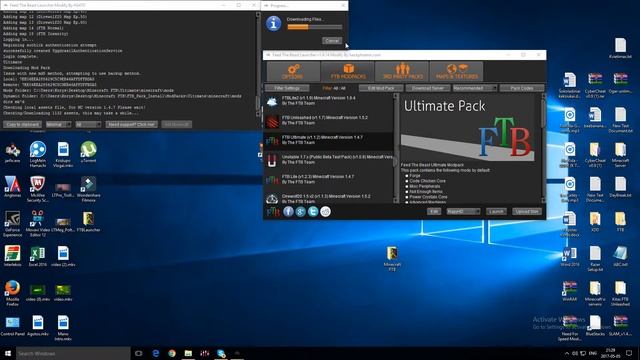
Task: Click the Edit profile button
Action: 434,211
